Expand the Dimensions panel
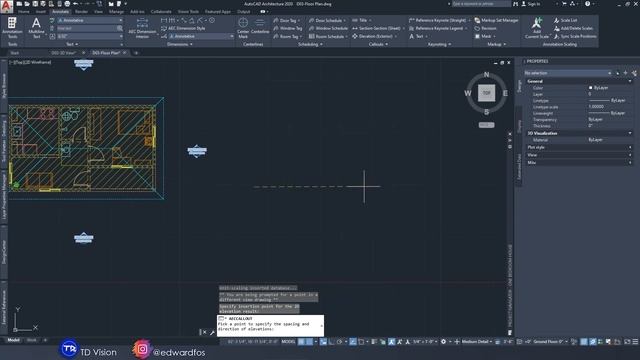640x360 pixels. click(180, 44)
